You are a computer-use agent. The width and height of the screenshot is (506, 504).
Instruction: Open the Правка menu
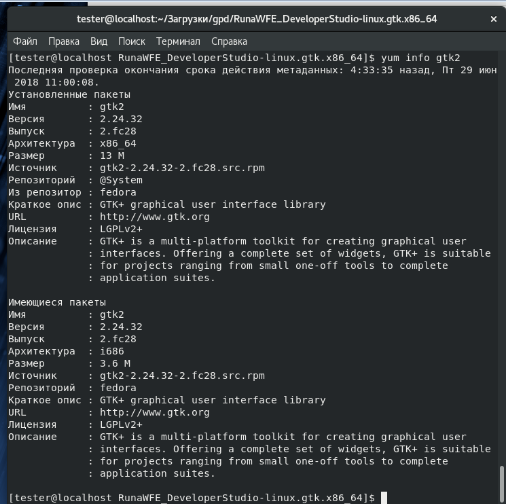64,41
